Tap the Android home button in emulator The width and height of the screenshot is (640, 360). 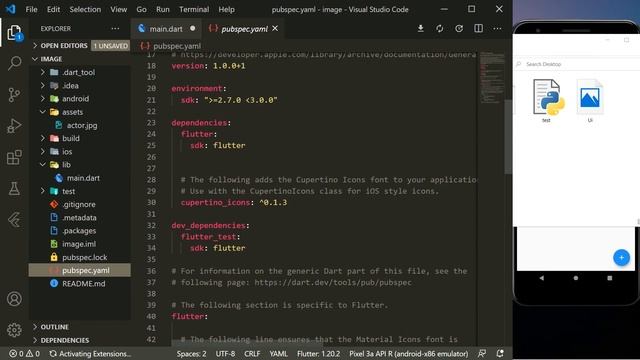pyautogui.click(x=576, y=278)
